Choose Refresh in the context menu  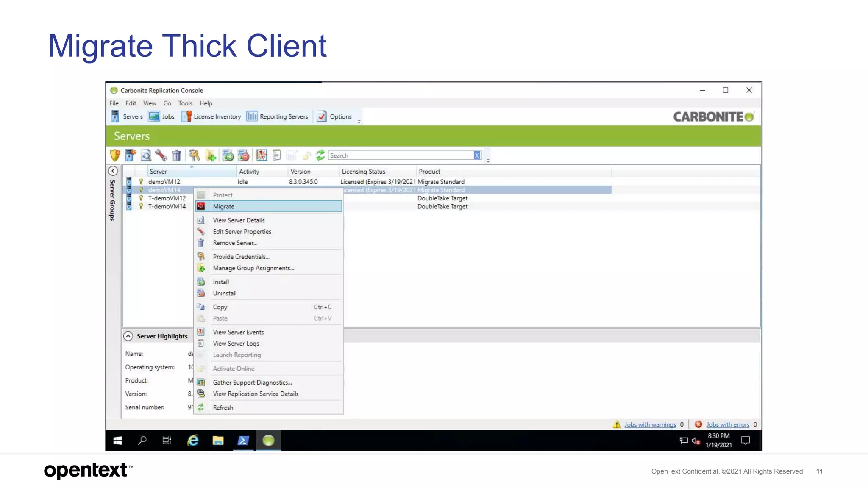click(268, 408)
